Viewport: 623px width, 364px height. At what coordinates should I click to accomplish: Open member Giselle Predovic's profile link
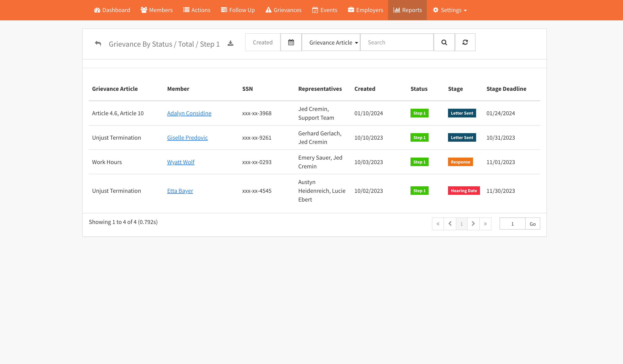[x=187, y=138]
